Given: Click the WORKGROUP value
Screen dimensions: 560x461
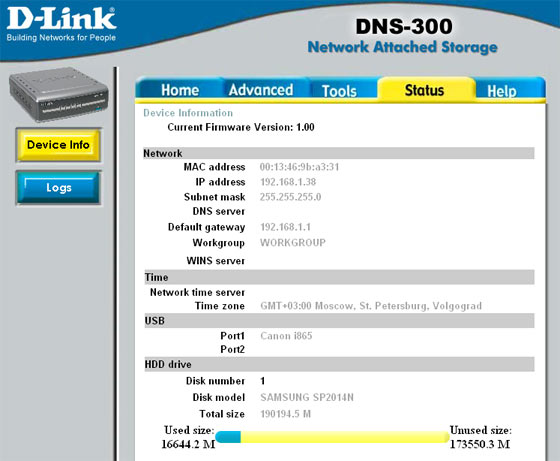Looking at the screenshot, I should tap(293, 243).
